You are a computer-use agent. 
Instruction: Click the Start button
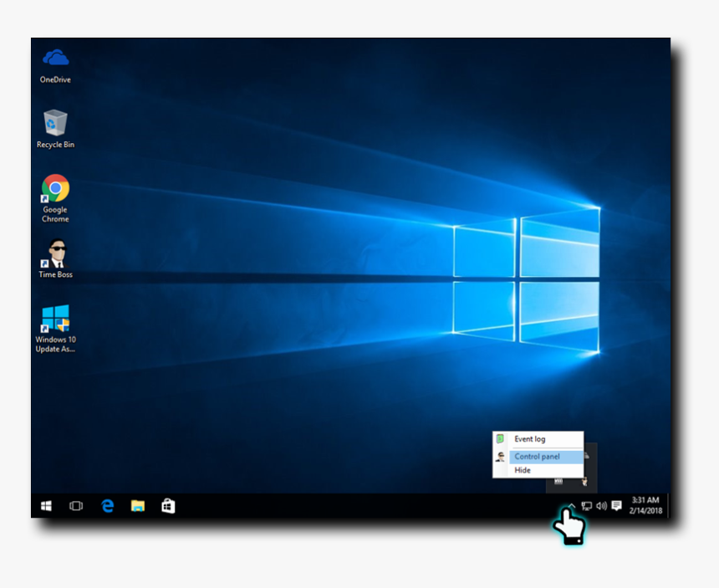click(x=45, y=506)
